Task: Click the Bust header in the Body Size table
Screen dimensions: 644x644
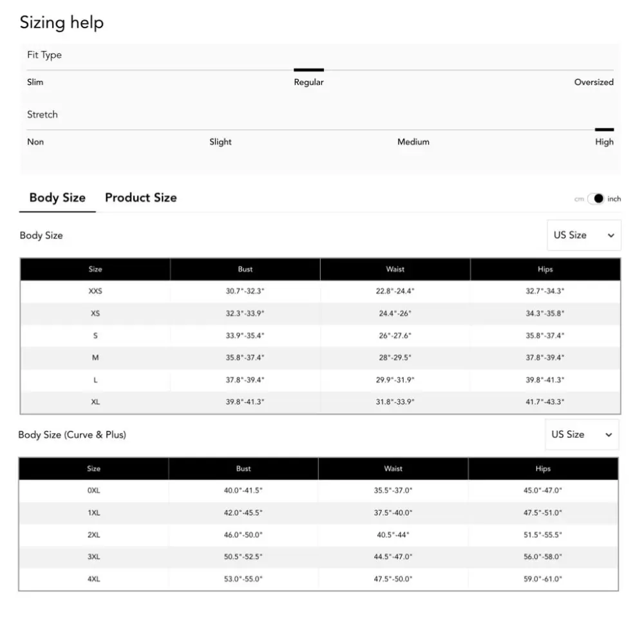Action: click(245, 269)
